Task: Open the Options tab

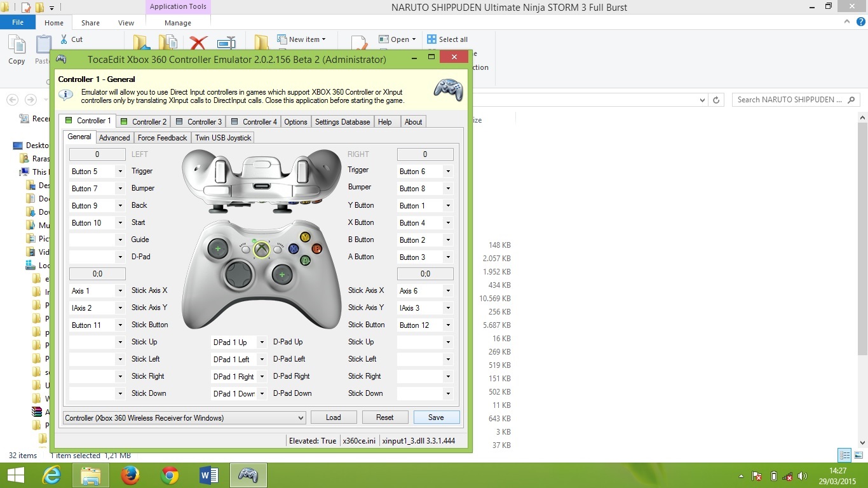Action: (295, 122)
